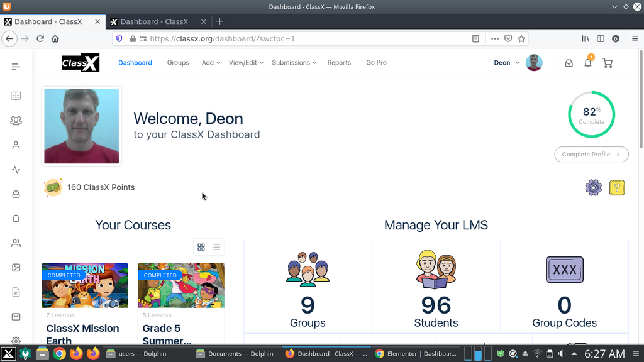The height and width of the screenshot is (362, 644).
Task: Go back to previous page
Action: click(9, 38)
